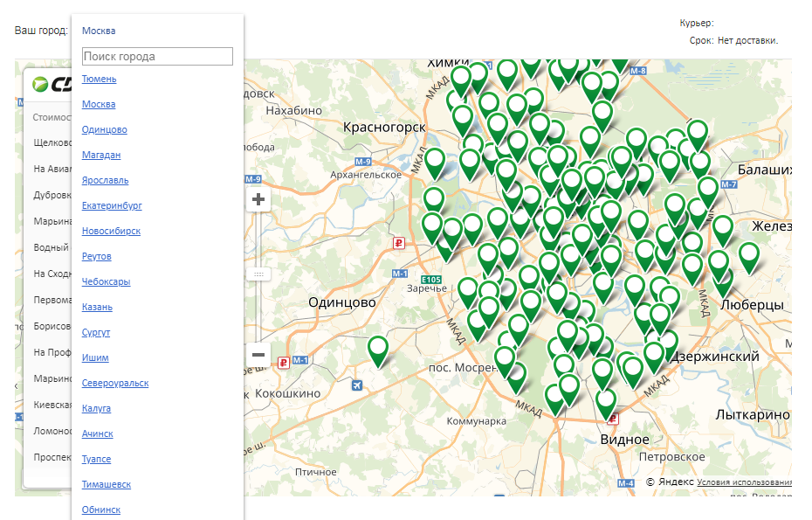The width and height of the screenshot is (812, 520).
Task: Open the selected city Москва dropdown header
Action: 99,31
